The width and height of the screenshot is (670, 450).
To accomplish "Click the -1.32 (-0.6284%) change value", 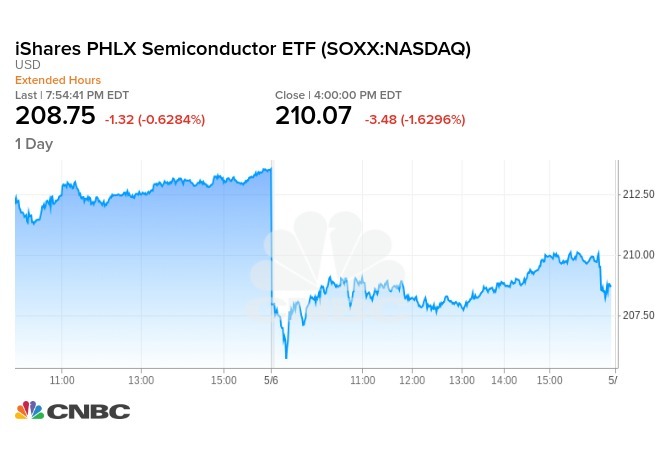I will click(155, 118).
